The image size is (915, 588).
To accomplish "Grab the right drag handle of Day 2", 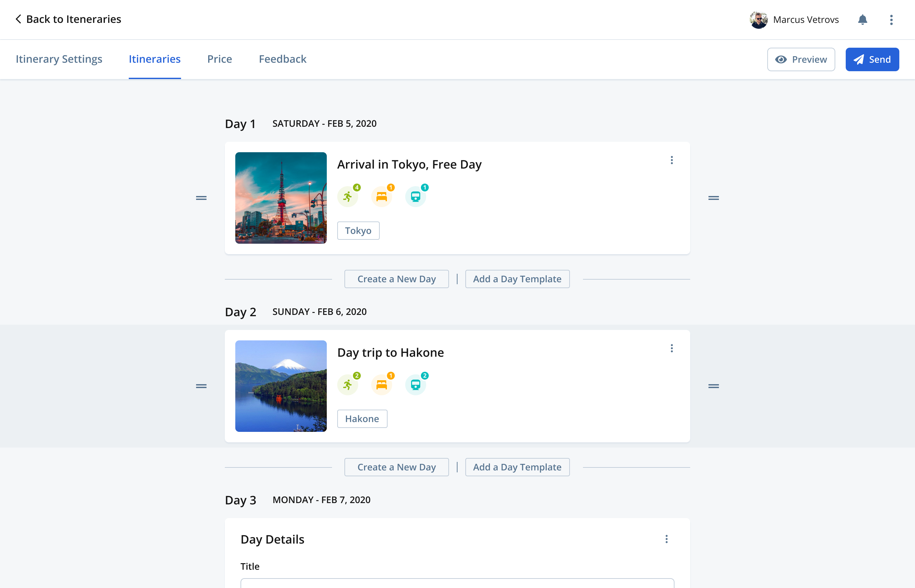I will tap(713, 386).
